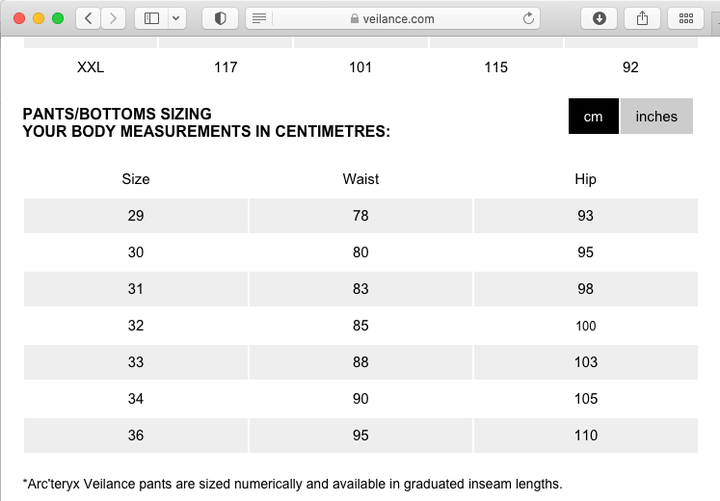Select the cm units toggle
Image resolution: width=720 pixels, height=501 pixels.
pyautogui.click(x=593, y=116)
